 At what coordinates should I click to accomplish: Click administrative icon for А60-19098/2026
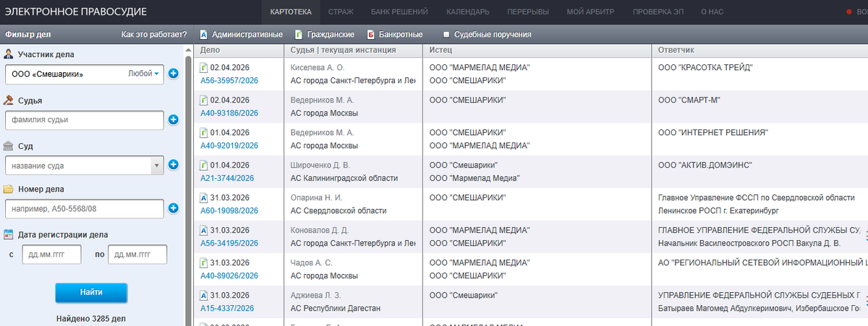click(204, 198)
